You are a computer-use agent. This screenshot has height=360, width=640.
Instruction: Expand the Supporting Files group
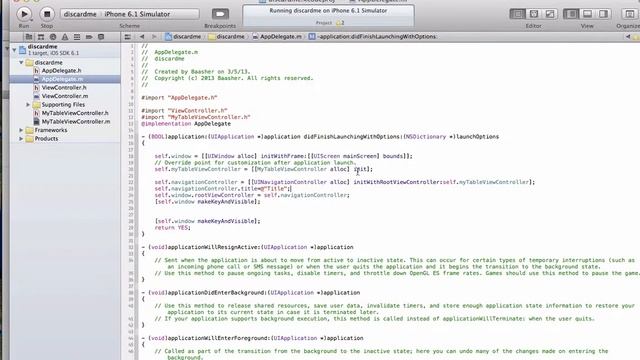pos(28,104)
